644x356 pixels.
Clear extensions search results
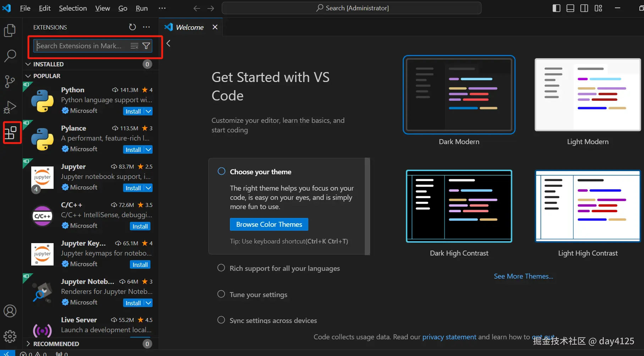click(x=134, y=46)
